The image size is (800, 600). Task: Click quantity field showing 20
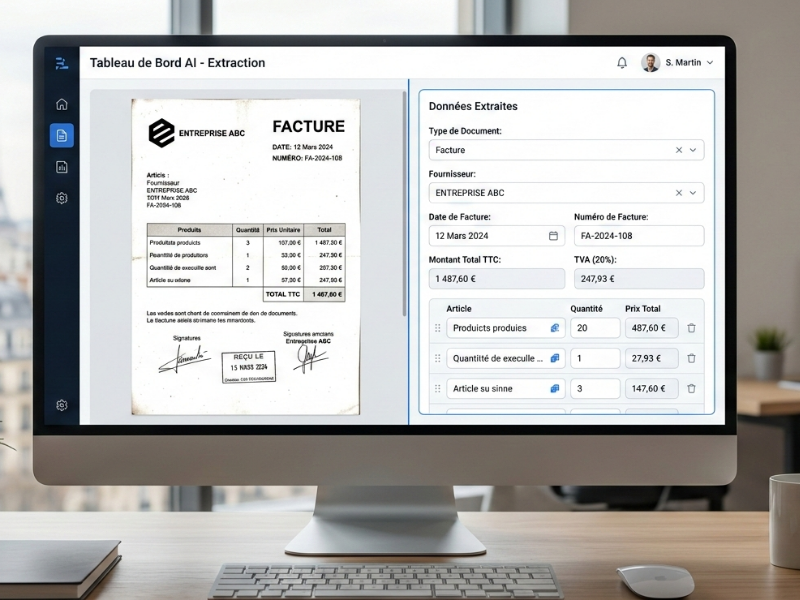[594, 328]
